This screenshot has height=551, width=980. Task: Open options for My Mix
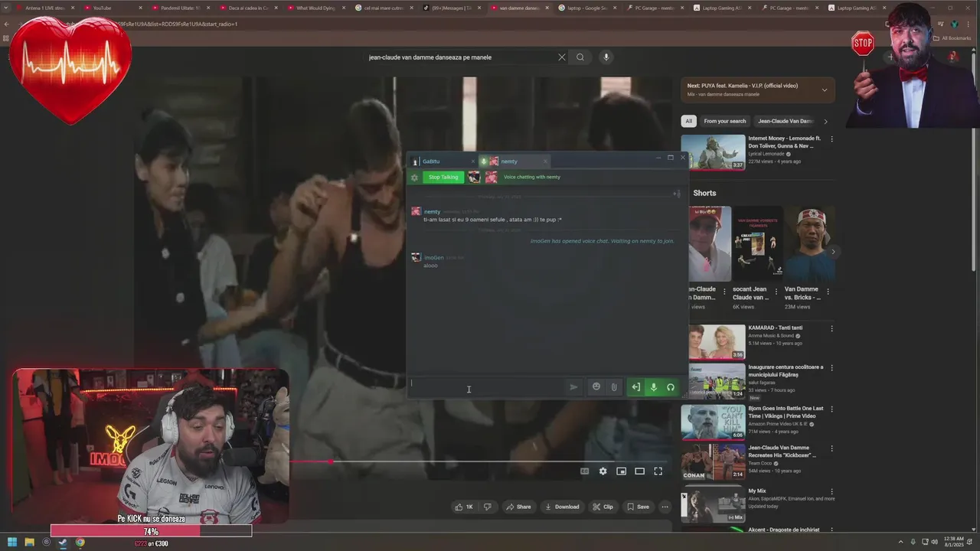point(832,491)
